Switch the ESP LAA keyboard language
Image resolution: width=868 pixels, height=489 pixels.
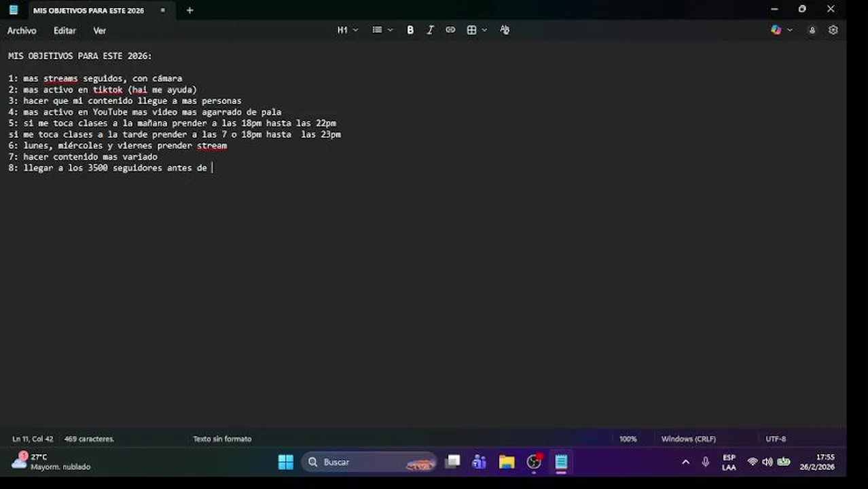(729, 462)
